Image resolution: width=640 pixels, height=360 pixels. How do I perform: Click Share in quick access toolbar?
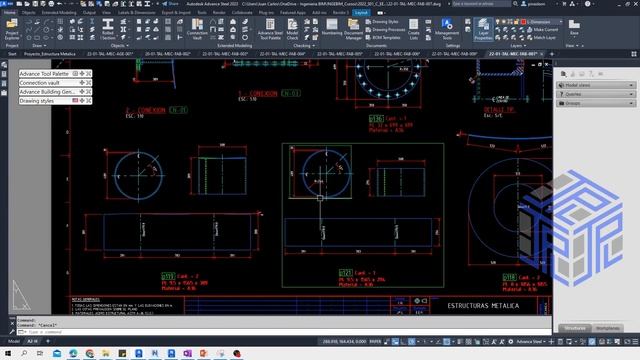click(170, 4)
